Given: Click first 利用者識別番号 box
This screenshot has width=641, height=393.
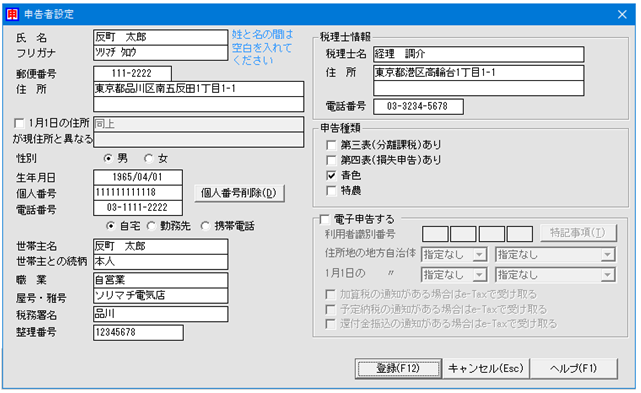Looking at the screenshot, I should 435,234.
